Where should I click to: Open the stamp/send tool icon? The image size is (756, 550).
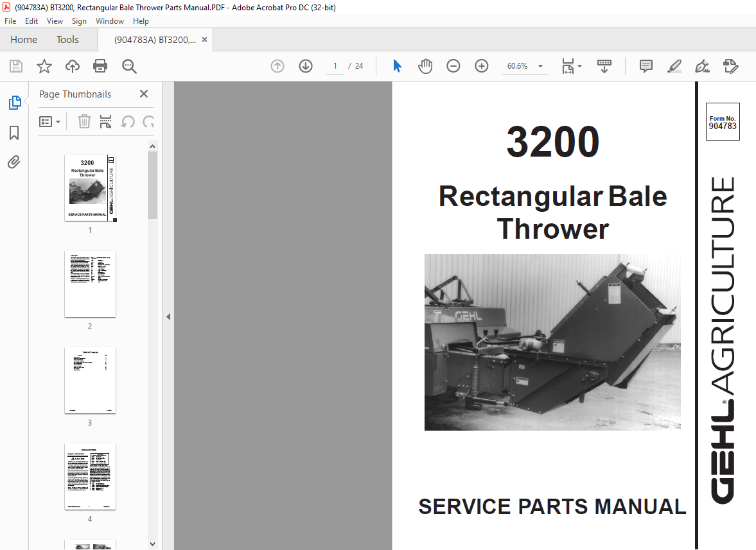point(730,66)
